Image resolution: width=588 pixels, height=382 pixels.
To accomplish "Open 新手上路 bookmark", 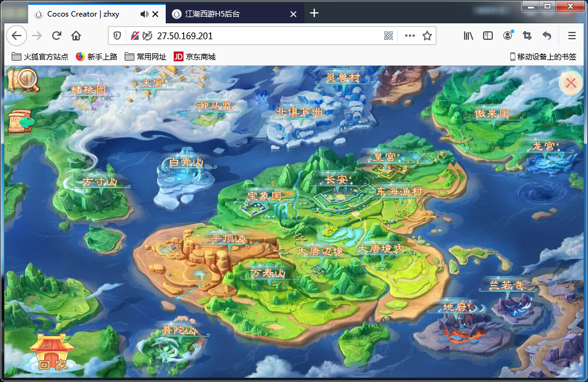I will [x=96, y=56].
